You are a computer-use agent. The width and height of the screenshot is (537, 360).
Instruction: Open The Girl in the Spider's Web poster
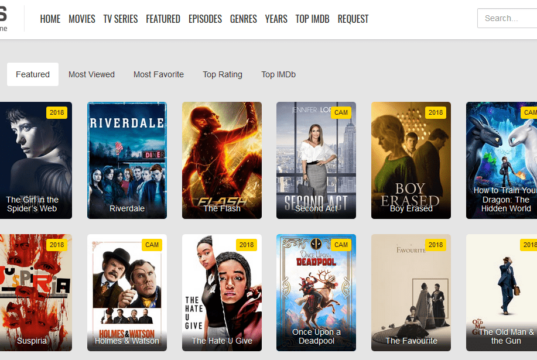36,160
